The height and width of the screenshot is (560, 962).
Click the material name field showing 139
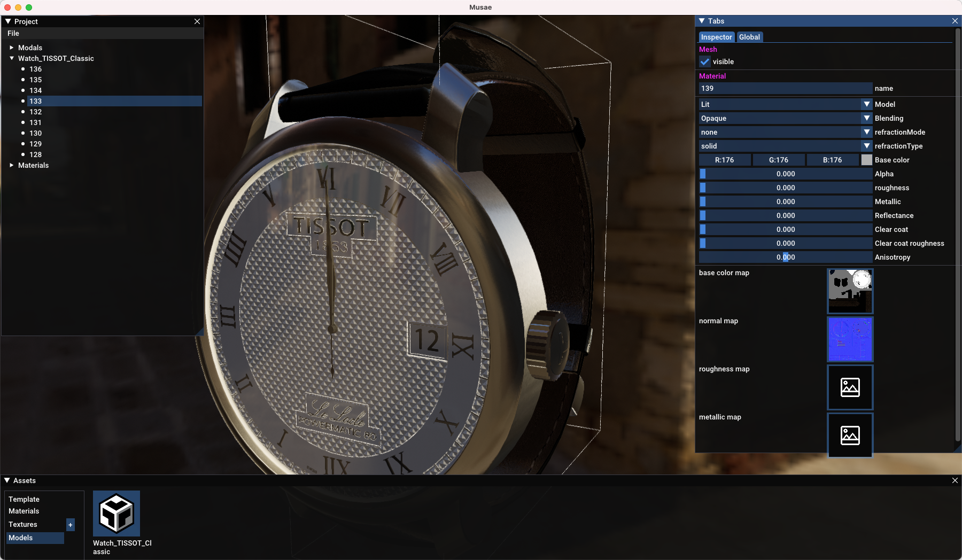point(786,88)
